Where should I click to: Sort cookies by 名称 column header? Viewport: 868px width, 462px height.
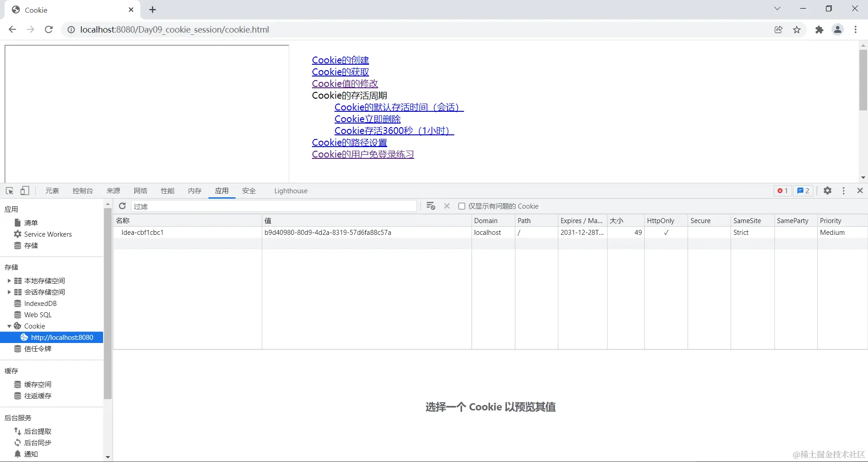coord(187,220)
